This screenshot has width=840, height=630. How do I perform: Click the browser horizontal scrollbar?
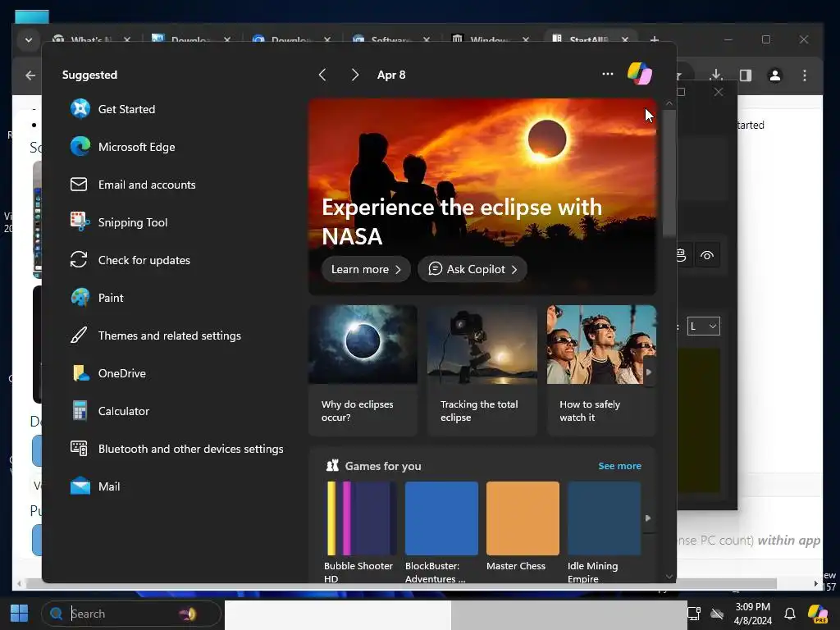(x=402, y=583)
